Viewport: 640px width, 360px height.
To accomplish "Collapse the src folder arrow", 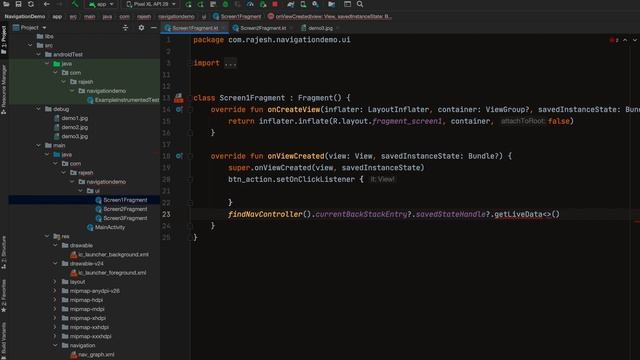I will [x=30, y=45].
